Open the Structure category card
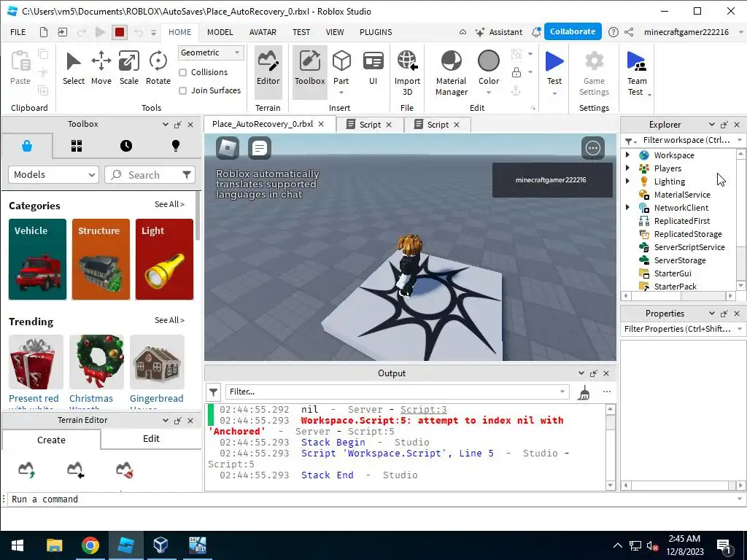The image size is (747, 560). pyautogui.click(x=101, y=259)
